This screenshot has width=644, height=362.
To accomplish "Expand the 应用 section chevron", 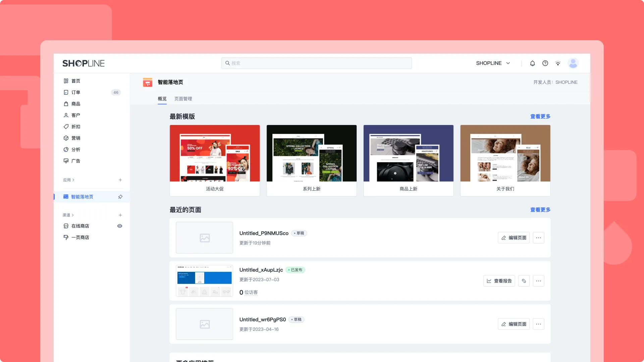I will tap(73, 180).
